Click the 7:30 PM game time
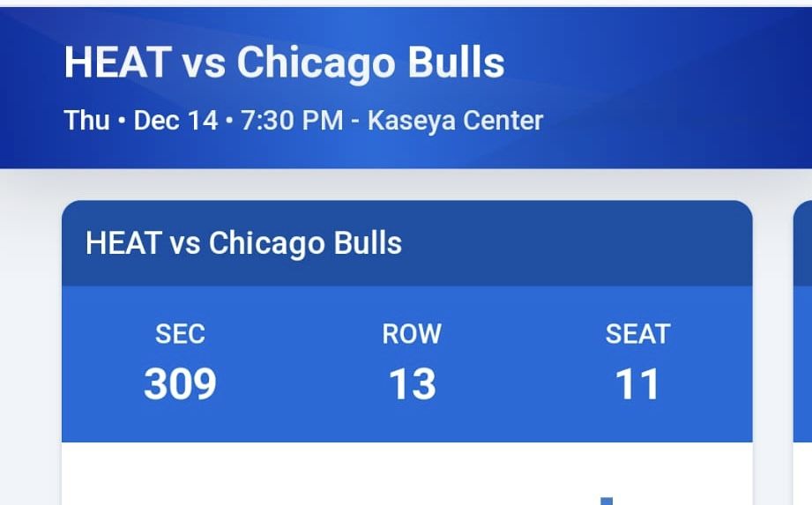Image resolution: width=812 pixels, height=505 pixels. tap(291, 120)
